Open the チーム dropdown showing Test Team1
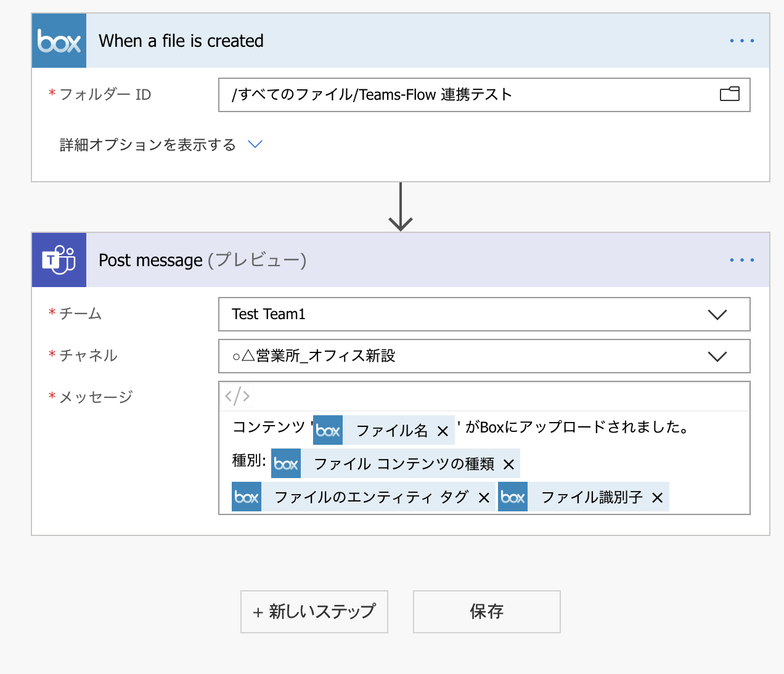The image size is (784, 674). click(717, 314)
